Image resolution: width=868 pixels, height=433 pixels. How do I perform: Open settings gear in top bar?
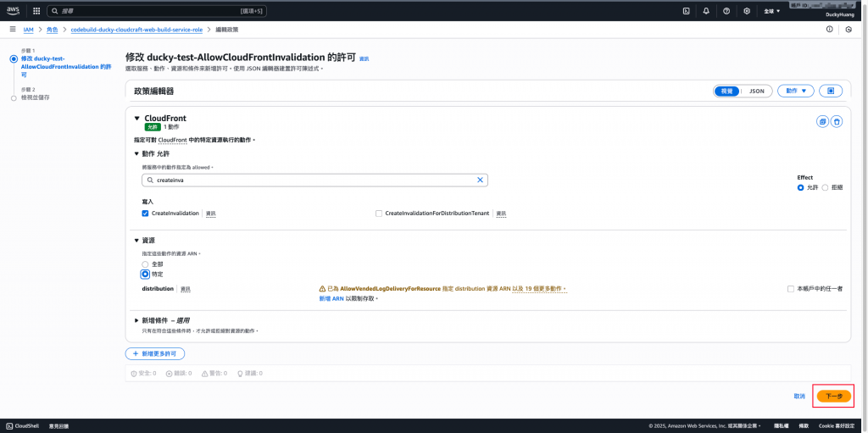point(747,10)
